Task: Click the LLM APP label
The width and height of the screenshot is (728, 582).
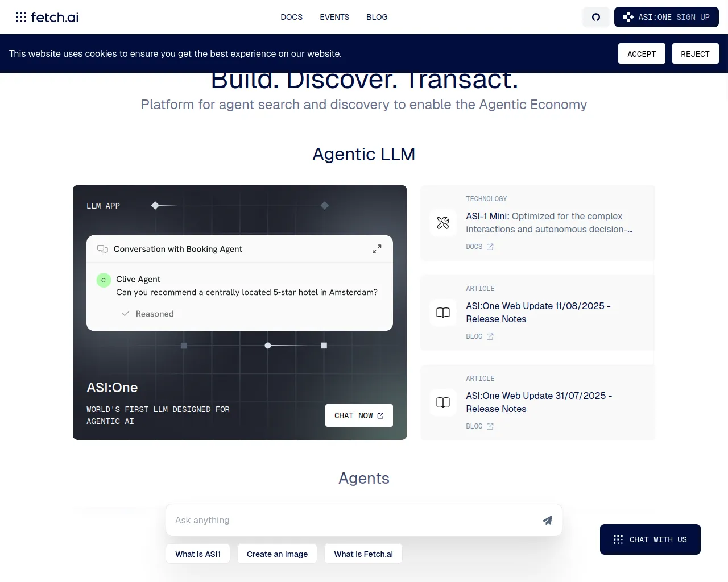Action: pos(103,206)
